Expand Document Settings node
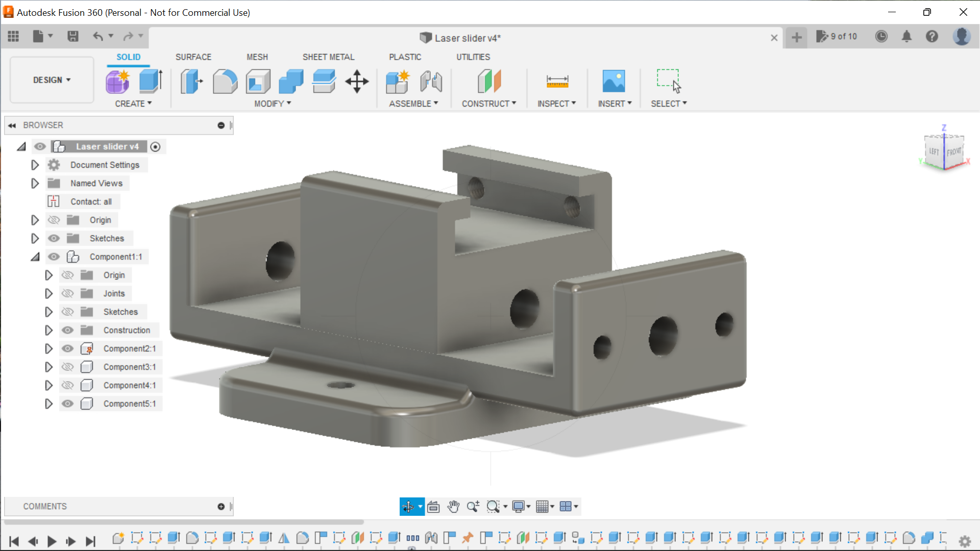 (35, 165)
